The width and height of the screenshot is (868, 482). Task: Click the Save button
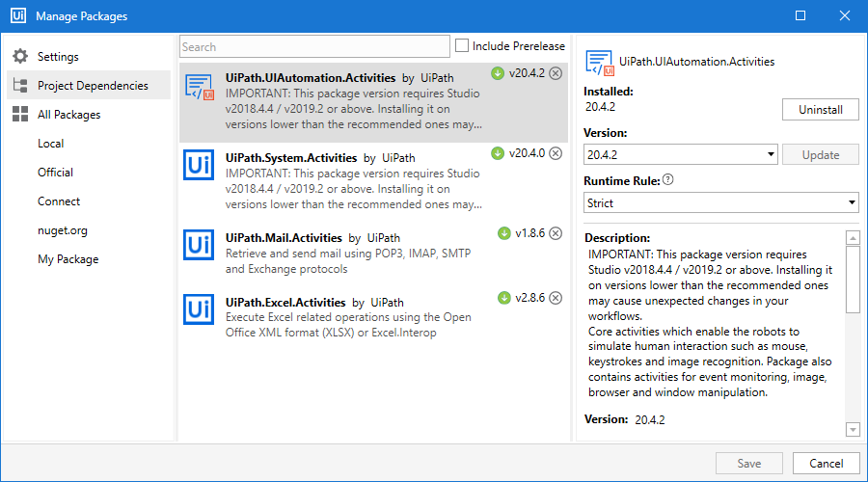coord(749,463)
